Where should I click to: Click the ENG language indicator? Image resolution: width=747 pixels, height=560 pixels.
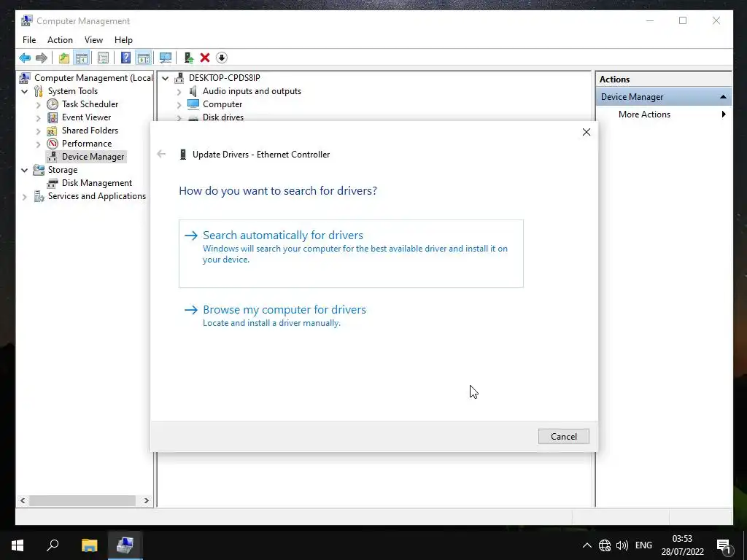643,545
